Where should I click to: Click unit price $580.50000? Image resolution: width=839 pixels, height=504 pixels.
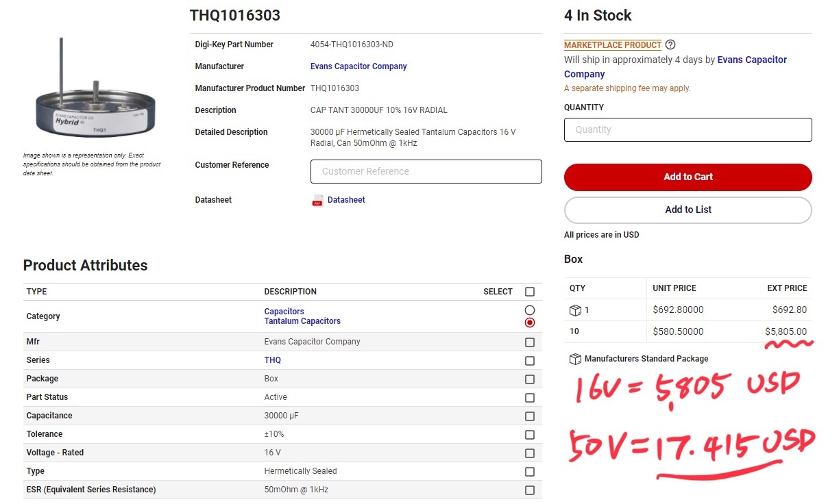coord(678,331)
